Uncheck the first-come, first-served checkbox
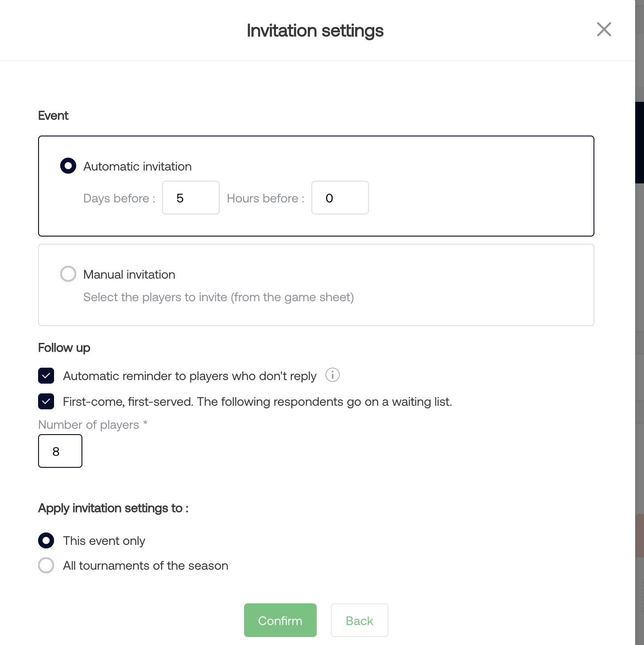The height and width of the screenshot is (645, 644). coord(46,401)
